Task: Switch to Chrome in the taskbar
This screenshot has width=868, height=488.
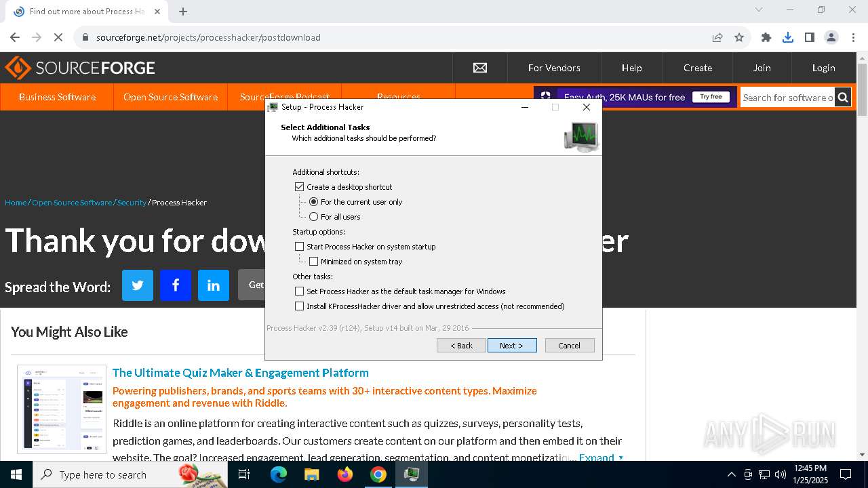Action: pos(378,474)
